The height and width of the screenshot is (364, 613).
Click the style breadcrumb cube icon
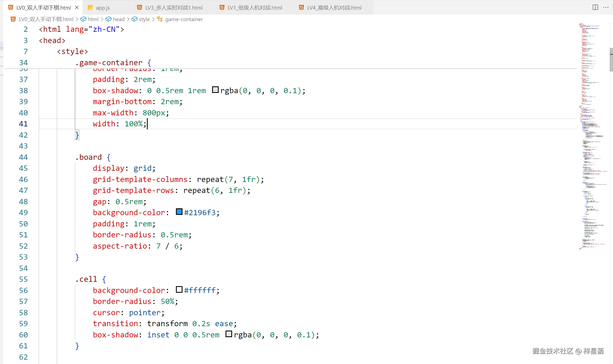[x=135, y=19]
